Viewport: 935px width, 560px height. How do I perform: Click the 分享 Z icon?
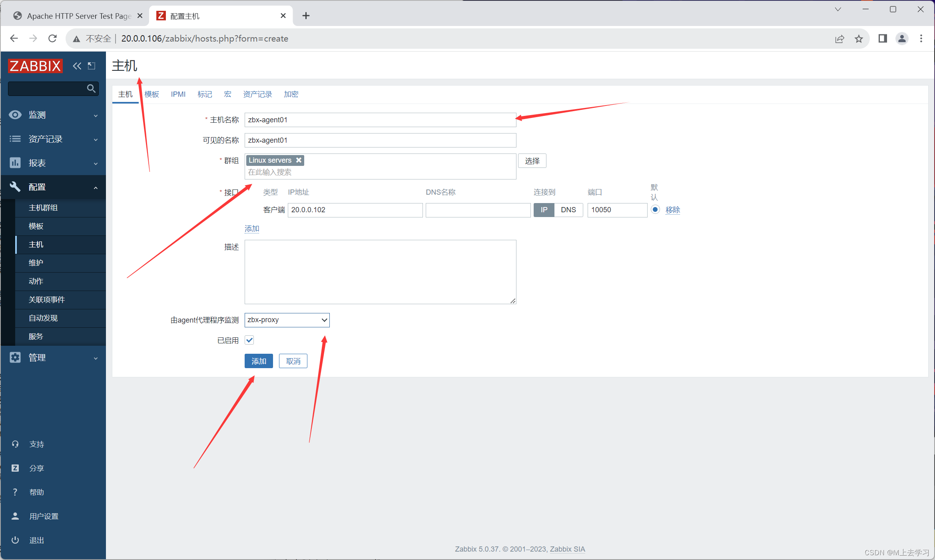pos(15,468)
